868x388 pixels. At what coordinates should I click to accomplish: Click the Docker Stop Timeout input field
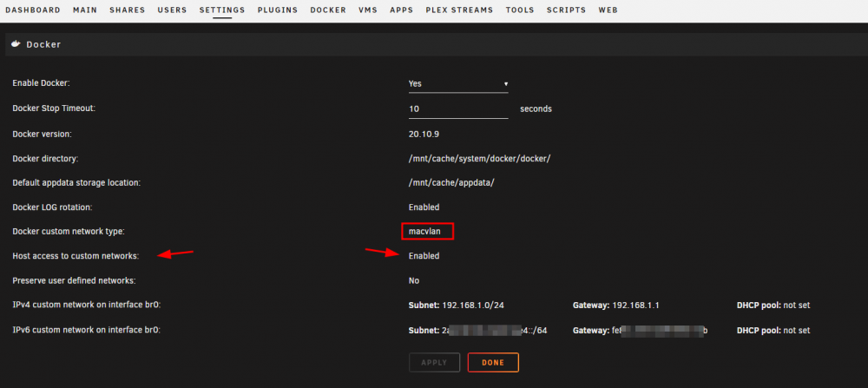pyautogui.click(x=458, y=109)
